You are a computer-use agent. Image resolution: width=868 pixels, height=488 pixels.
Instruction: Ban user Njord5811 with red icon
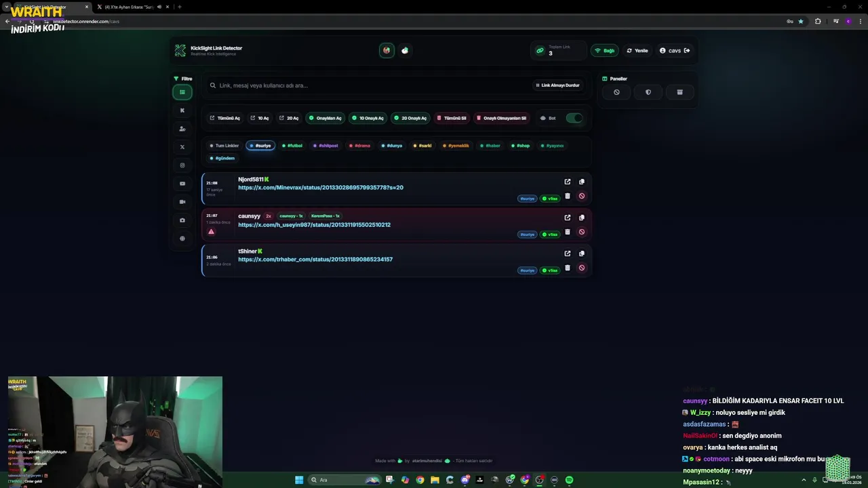click(x=582, y=196)
